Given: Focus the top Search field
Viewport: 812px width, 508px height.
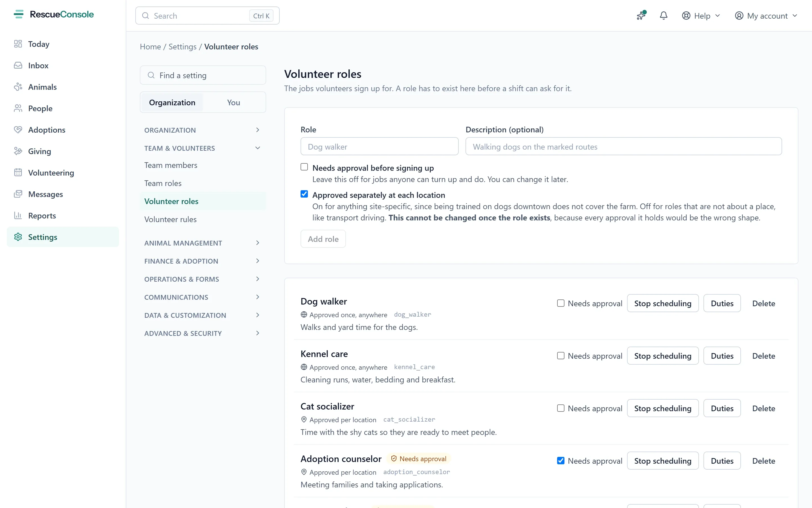Looking at the screenshot, I should coord(207,16).
